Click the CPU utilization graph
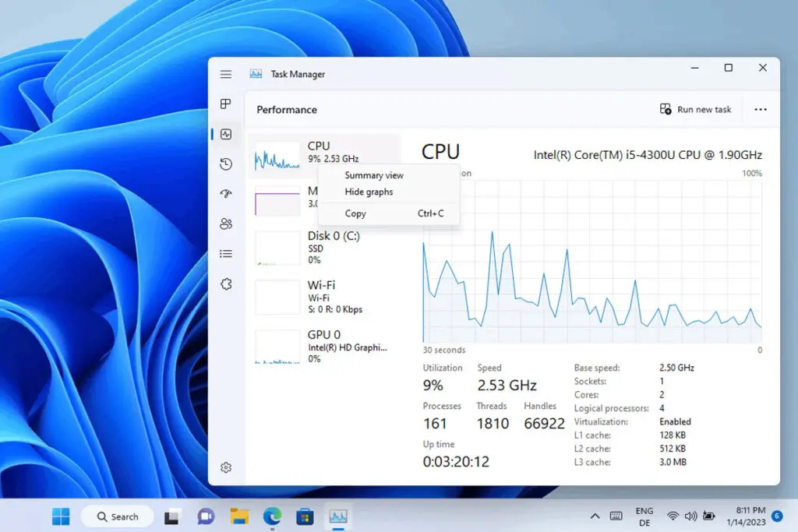This screenshot has height=532, width=798. [592, 261]
